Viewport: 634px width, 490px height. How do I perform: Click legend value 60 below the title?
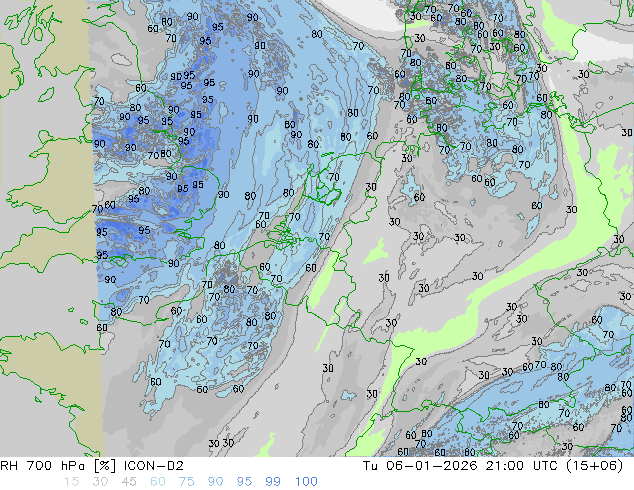pos(158,482)
